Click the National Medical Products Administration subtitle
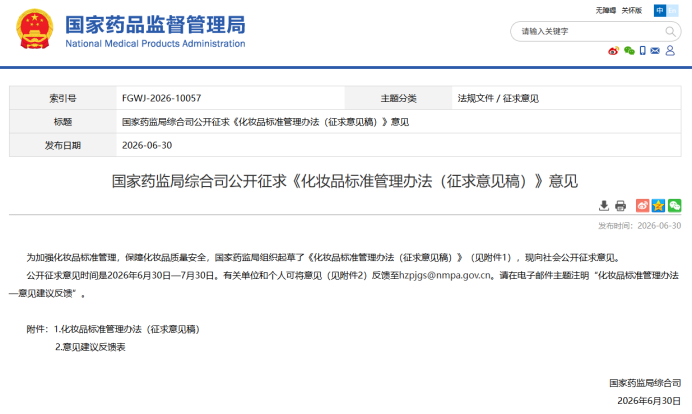This screenshot has height=414, width=692. [x=155, y=44]
